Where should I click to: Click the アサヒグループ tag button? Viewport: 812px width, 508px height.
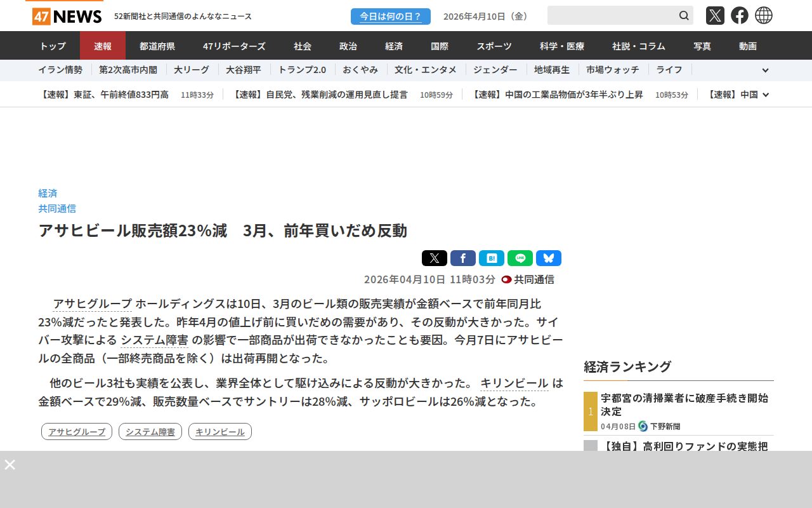77,432
